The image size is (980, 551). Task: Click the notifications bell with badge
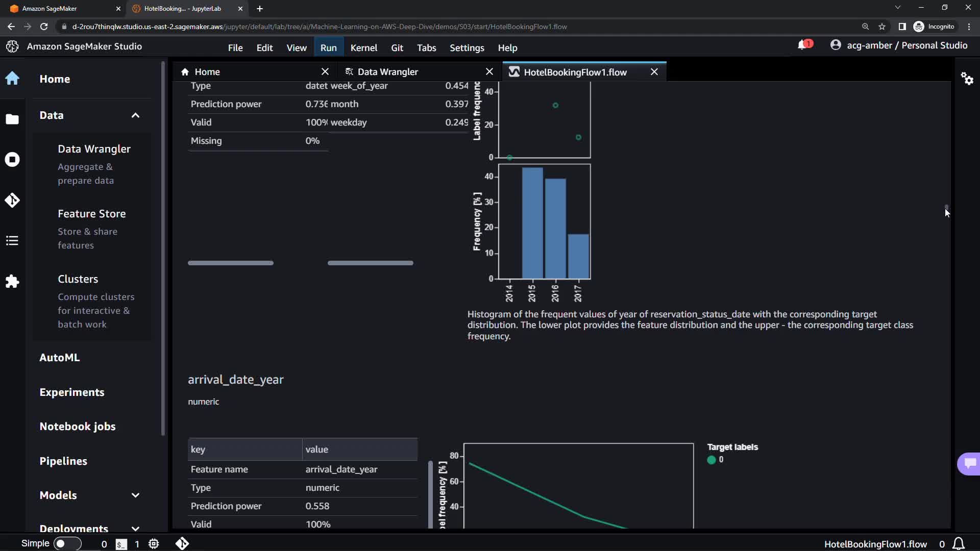pyautogui.click(x=803, y=45)
